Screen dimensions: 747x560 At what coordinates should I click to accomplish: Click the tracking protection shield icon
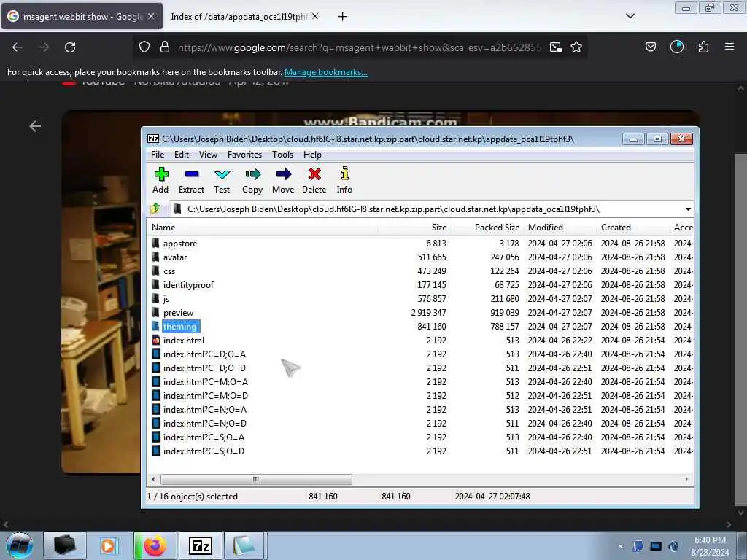[144, 47]
